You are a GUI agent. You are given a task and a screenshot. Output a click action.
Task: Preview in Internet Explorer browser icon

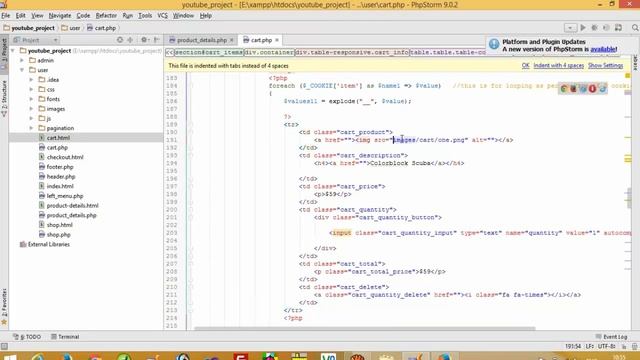point(602,89)
